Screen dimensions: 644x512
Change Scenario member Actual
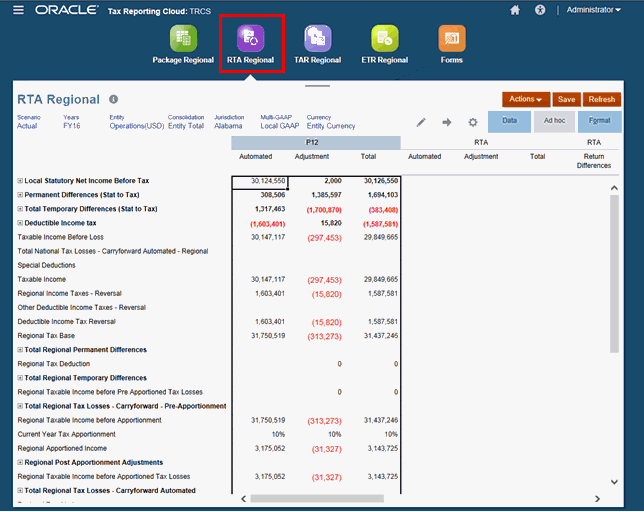click(27, 126)
